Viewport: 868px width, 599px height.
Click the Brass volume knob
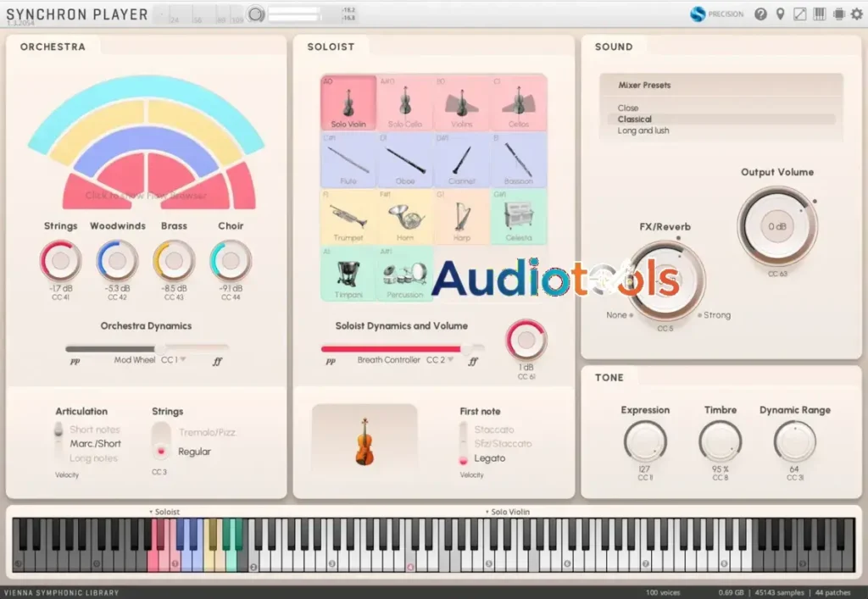coord(174,260)
